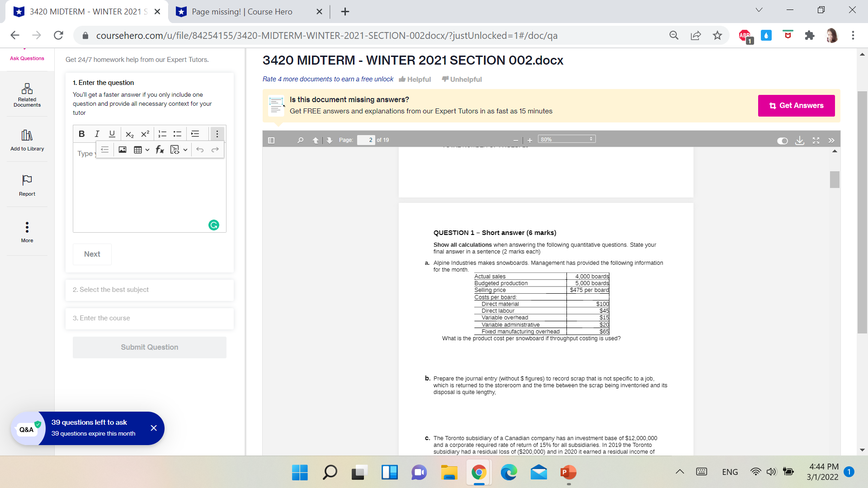This screenshot has width=868, height=488.
Task: Open the table insert dropdown arrow
Action: (x=147, y=150)
